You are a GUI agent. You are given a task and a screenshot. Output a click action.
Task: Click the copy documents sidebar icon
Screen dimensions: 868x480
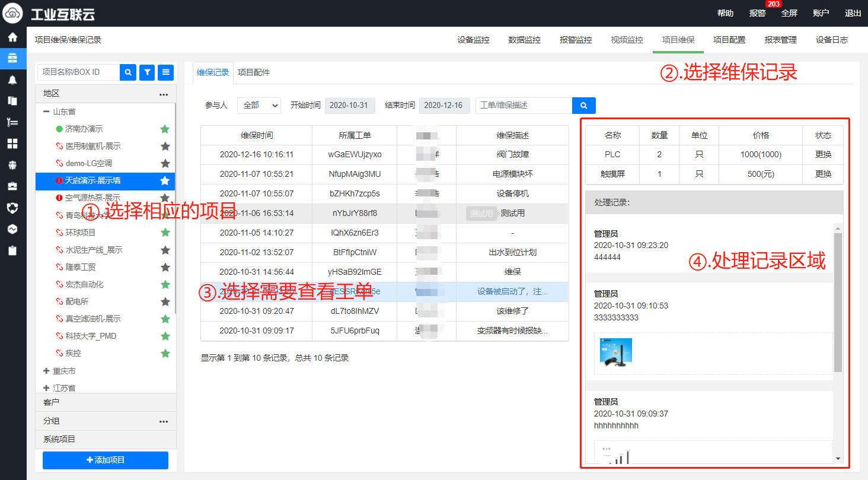click(x=12, y=101)
